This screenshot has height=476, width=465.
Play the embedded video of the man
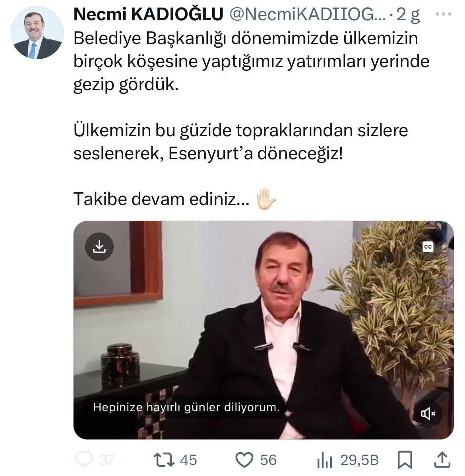263,330
